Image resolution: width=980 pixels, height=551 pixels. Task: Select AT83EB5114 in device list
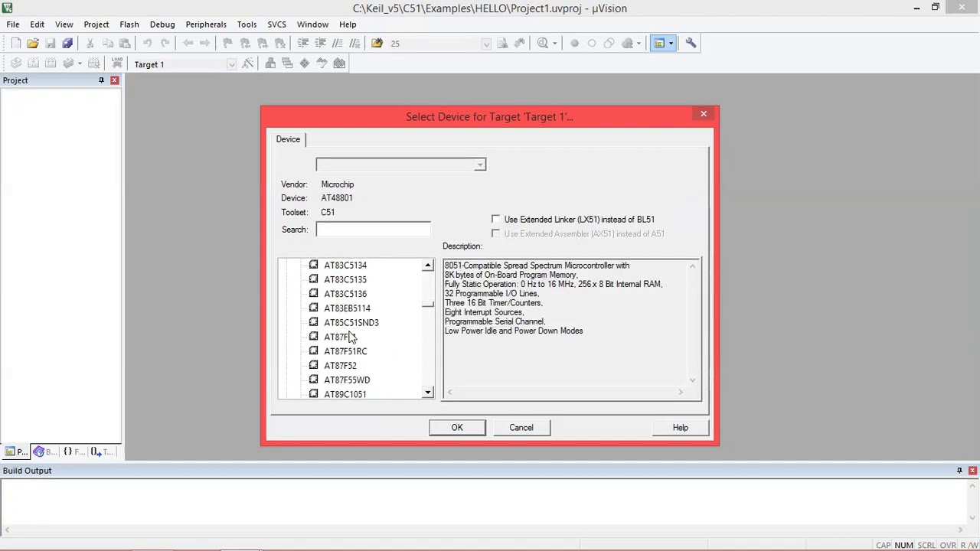(x=347, y=308)
